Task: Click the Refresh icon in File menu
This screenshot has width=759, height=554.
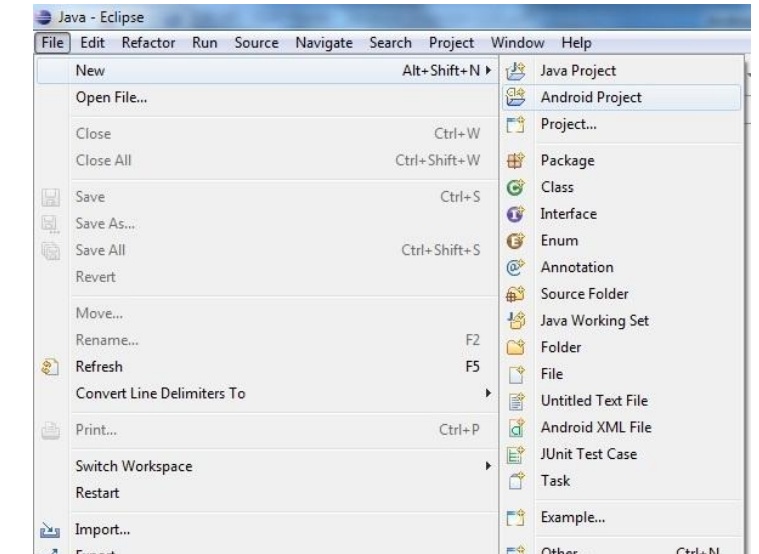Action: pyautogui.click(x=50, y=367)
